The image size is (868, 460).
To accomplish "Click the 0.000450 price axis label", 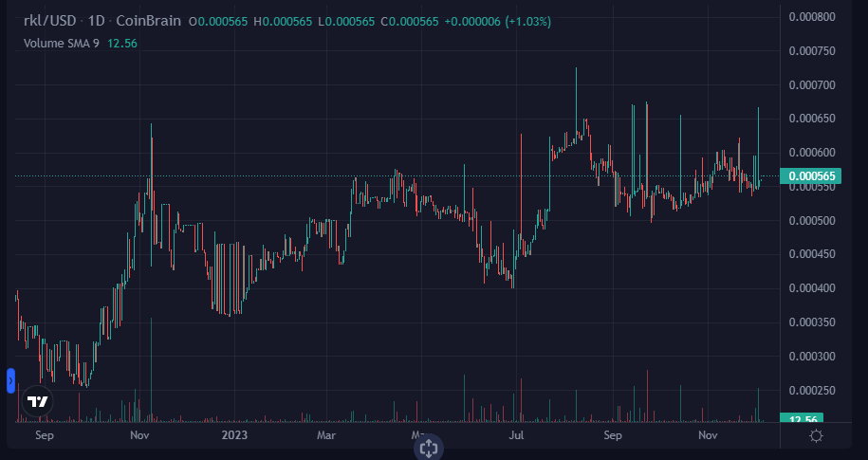I will pos(811,254).
